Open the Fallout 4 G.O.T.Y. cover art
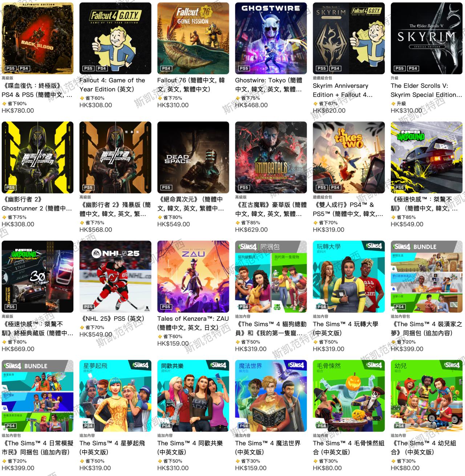 (115, 38)
